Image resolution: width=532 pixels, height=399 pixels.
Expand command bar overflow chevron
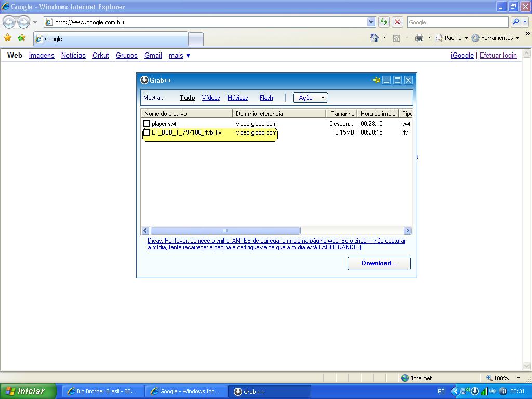[528, 34]
